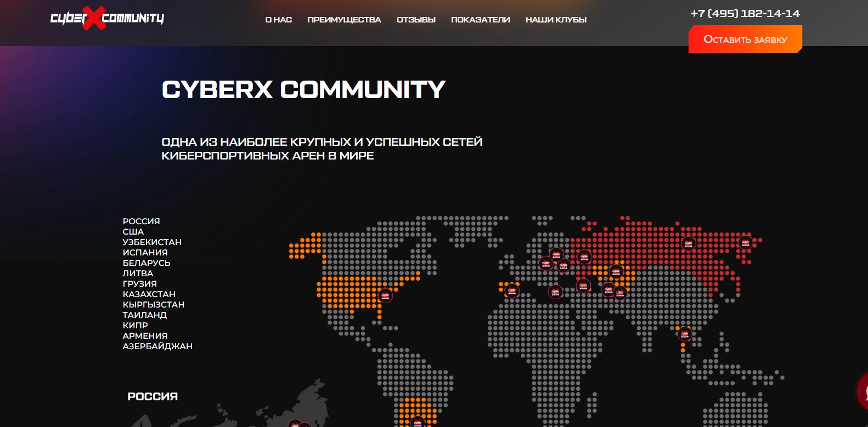
Task: Navigate to ПОКАЗАТЕЛИ
Action: coord(480,20)
